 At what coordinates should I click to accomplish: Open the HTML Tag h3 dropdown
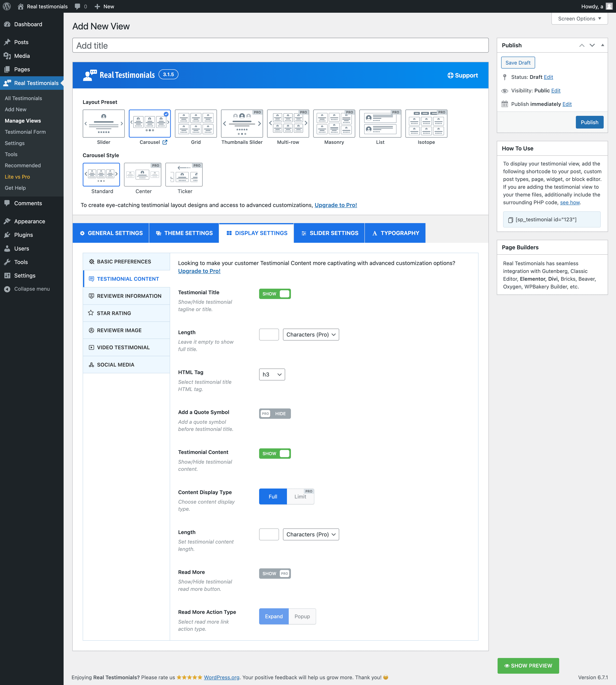coord(272,374)
